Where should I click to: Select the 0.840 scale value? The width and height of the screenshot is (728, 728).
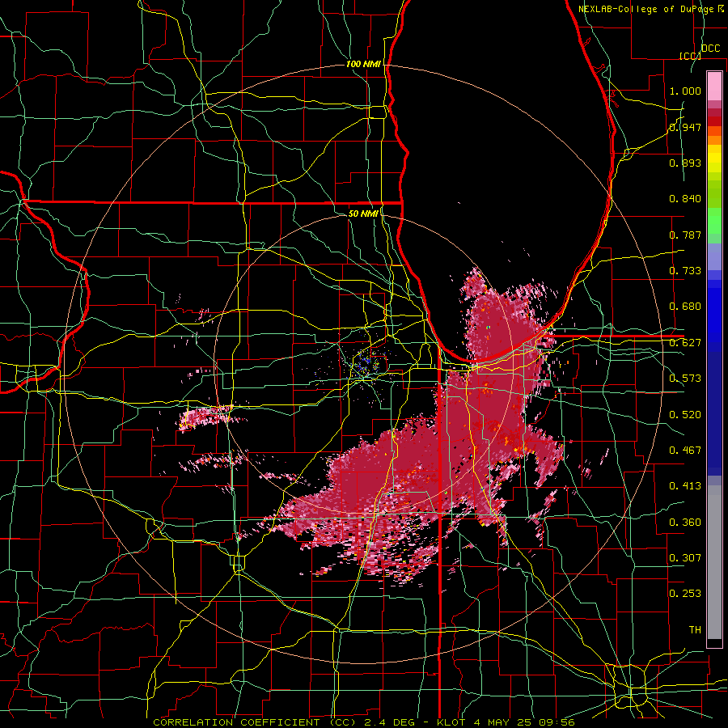click(x=685, y=199)
